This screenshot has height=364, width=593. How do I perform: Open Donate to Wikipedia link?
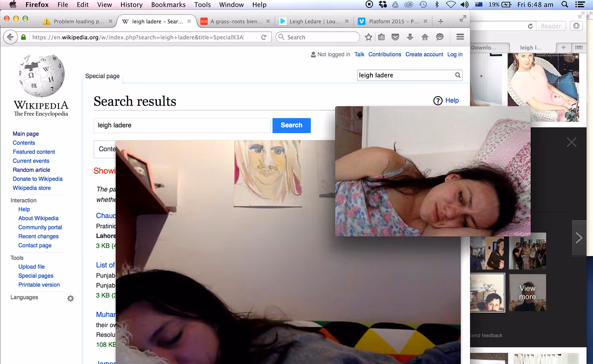pos(38,179)
